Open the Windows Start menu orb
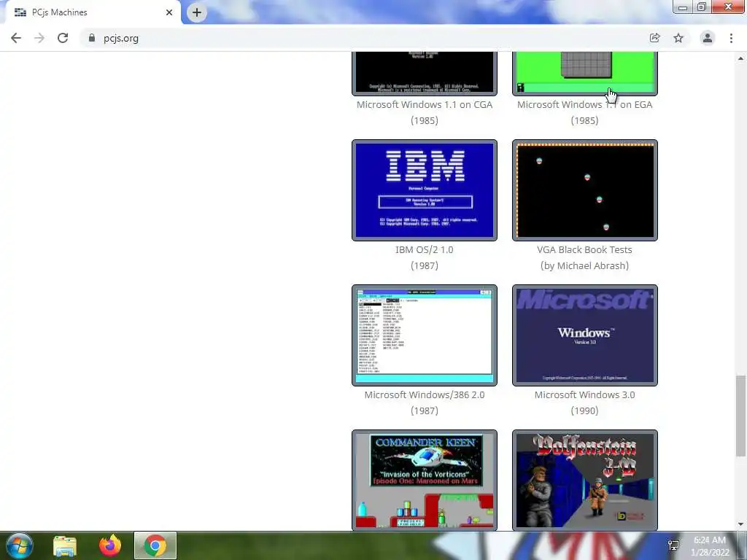Viewport: 747px width, 560px height. (x=20, y=545)
